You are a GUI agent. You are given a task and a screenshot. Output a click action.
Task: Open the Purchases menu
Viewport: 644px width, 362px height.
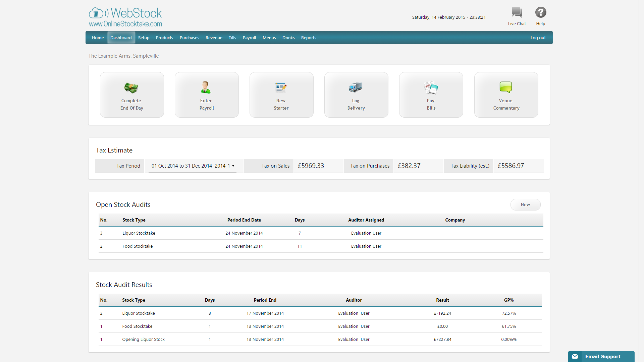coord(189,38)
